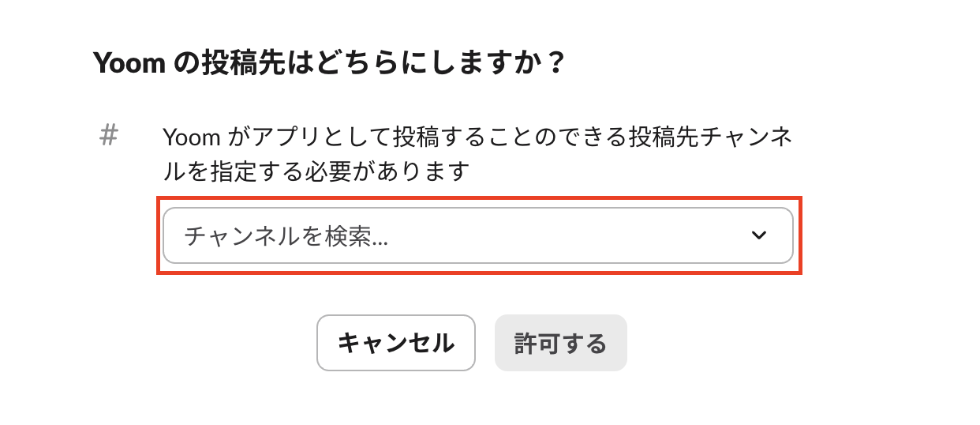Screen dimensions: 980x425
Task: Open the チャンネルを検索 combo box
Action: (477, 235)
